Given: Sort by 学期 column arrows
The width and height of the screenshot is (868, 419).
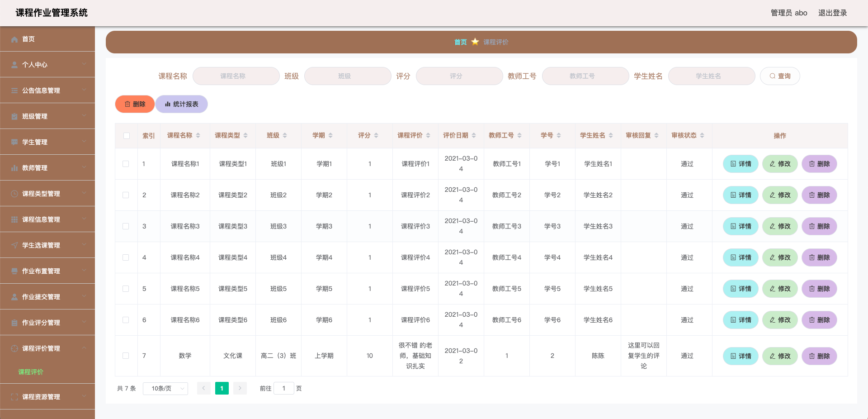Looking at the screenshot, I should pyautogui.click(x=330, y=135).
